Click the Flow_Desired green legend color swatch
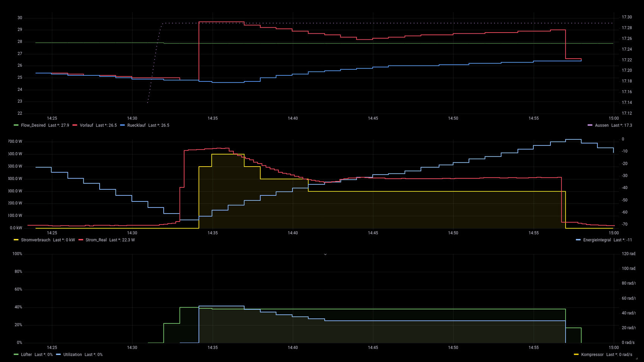This screenshot has height=362, width=644. click(16, 125)
